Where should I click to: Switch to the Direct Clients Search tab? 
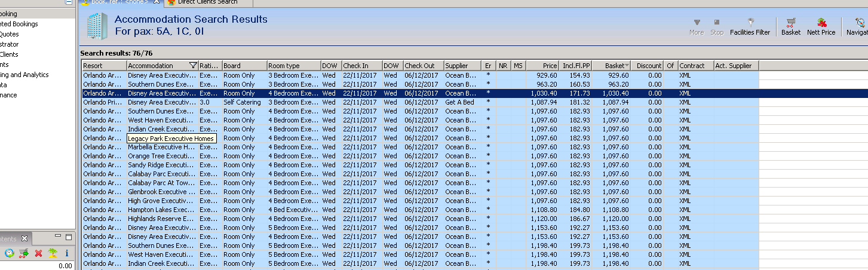pyautogui.click(x=207, y=2)
